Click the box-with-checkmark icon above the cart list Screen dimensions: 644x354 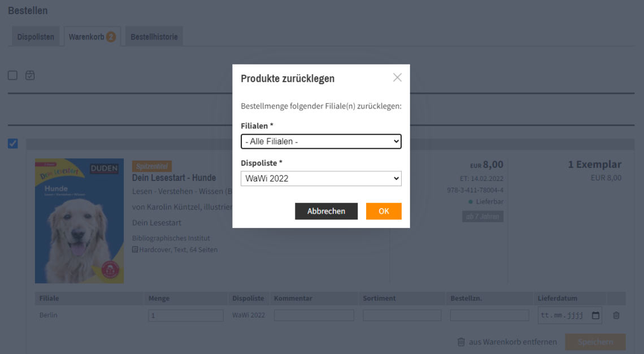pos(30,75)
